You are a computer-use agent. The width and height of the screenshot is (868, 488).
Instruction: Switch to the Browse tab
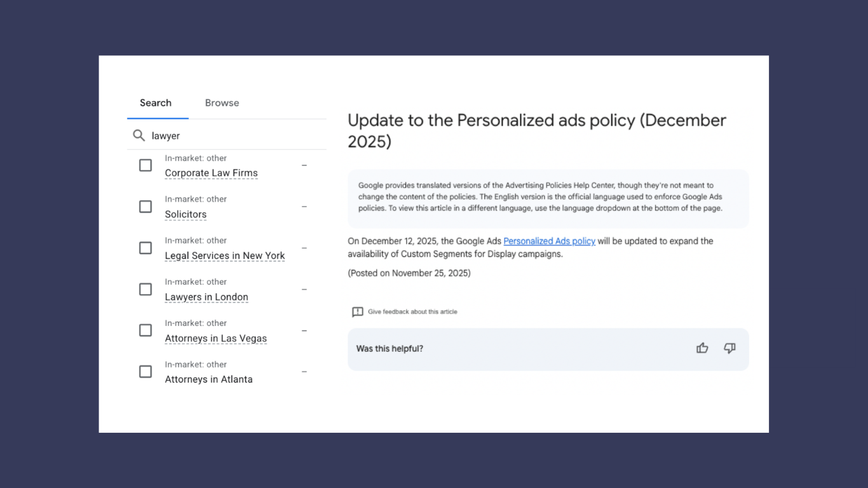(x=222, y=103)
